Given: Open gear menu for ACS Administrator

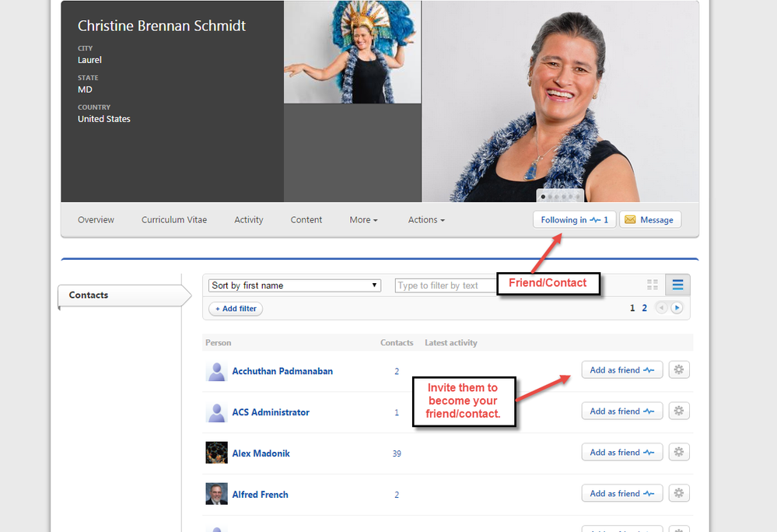Looking at the screenshot, I should [679, 411].
